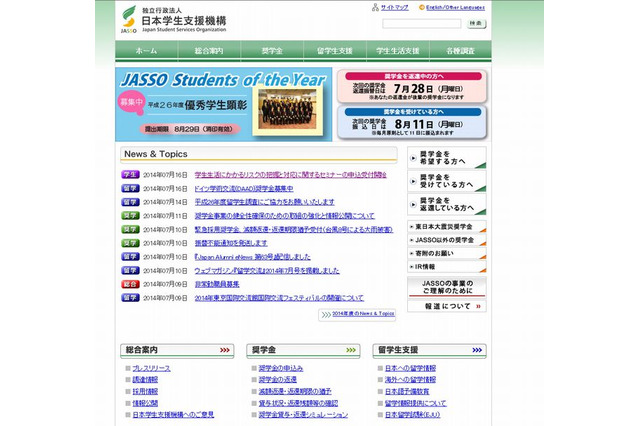Click the sitemap icon beside サイトマップ
This screenshot has width=640, height=426.
[x=375, y=7]
